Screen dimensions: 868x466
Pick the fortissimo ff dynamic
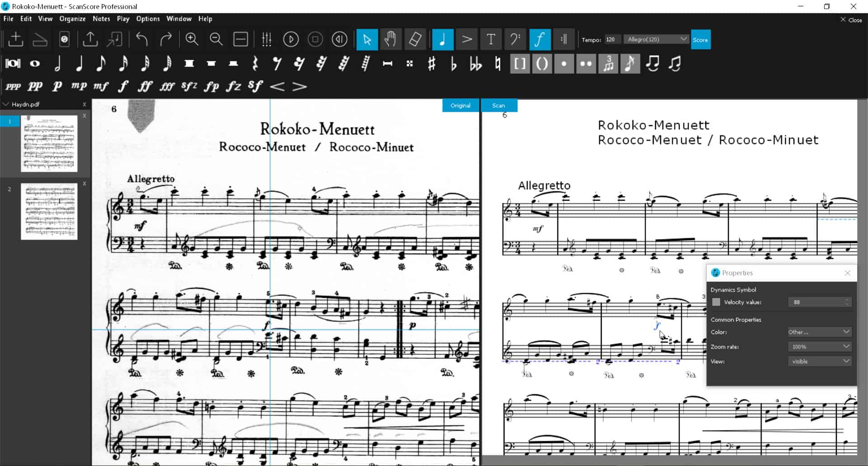tap(145, 86)
